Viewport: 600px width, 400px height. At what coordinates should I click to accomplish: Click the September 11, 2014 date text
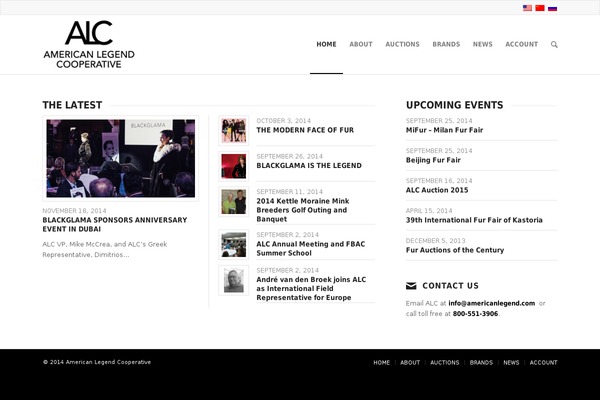coord(289,191)
